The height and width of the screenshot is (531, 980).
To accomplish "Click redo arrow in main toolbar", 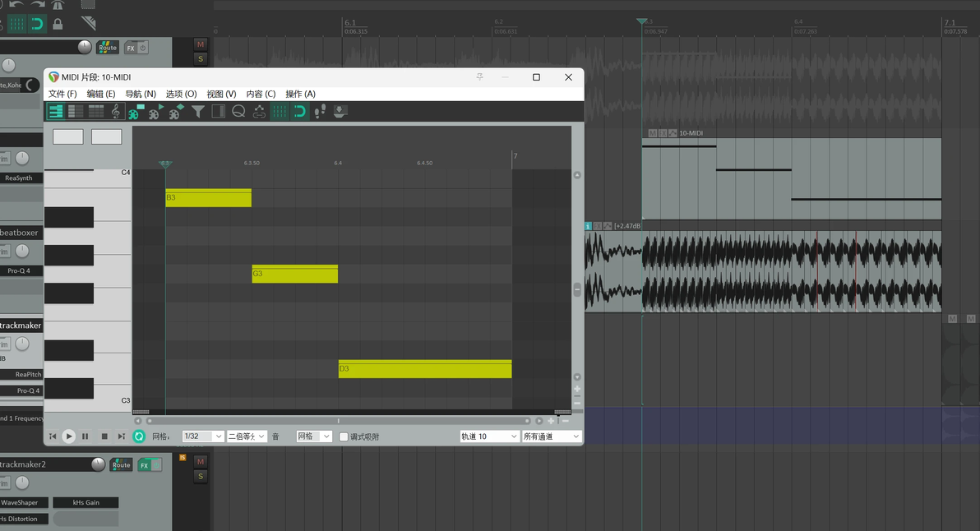I will 38,4.
